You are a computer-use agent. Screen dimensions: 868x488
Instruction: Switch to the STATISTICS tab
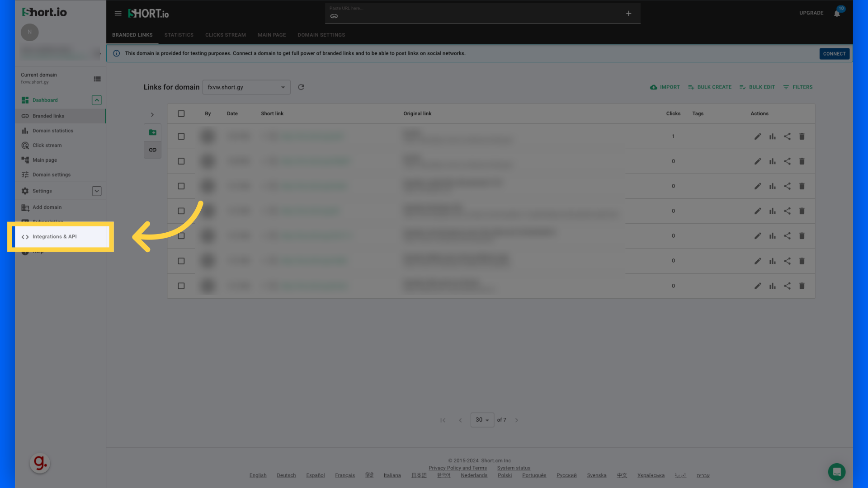(179, 35)
